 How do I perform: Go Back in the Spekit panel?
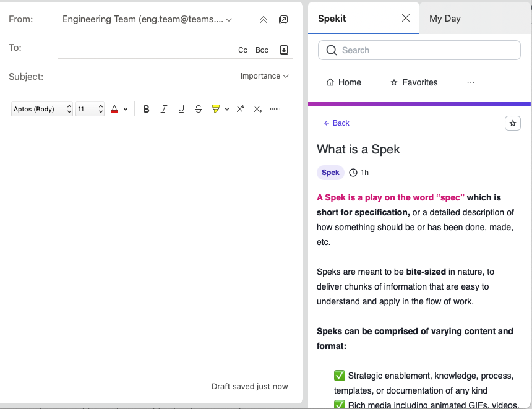tap(337, 123)
